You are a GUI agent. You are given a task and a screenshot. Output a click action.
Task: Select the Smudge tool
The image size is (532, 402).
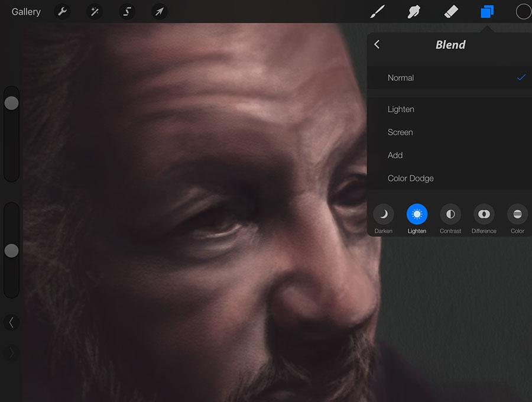pyautogui.click(x=414, y=11)
